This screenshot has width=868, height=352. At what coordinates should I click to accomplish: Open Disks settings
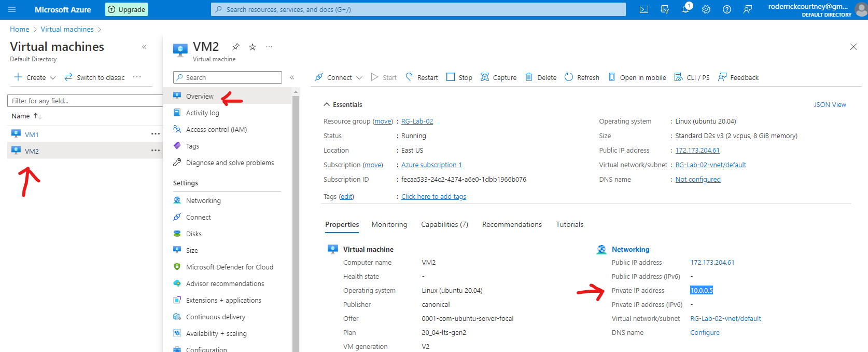tap(193, 234)
